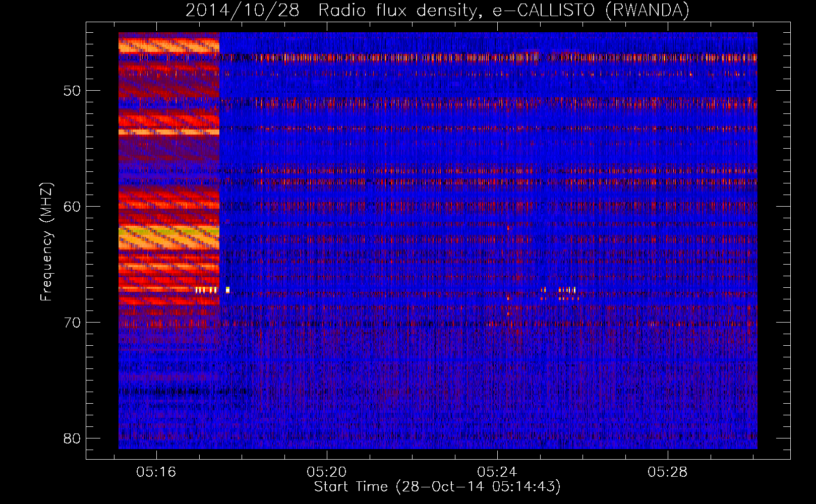Click the 05:20 time tick label

(327, 472)
